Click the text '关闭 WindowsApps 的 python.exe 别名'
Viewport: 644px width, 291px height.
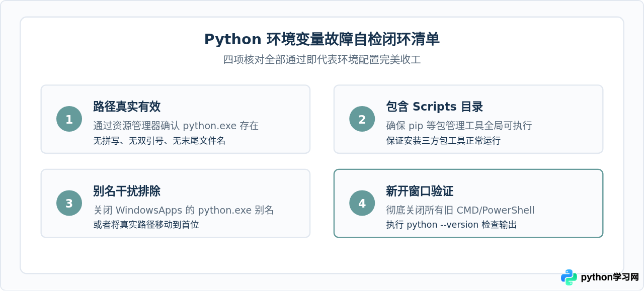click(184, 210)
